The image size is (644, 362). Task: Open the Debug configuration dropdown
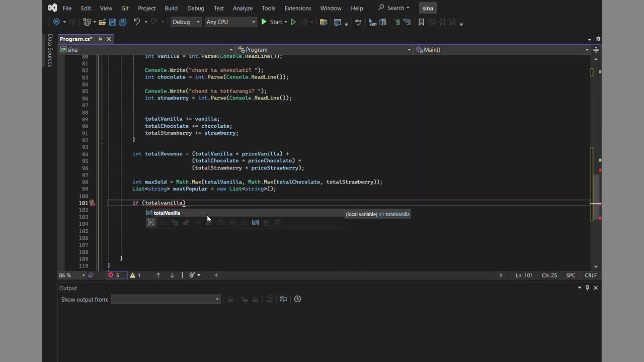coord(186,22)
